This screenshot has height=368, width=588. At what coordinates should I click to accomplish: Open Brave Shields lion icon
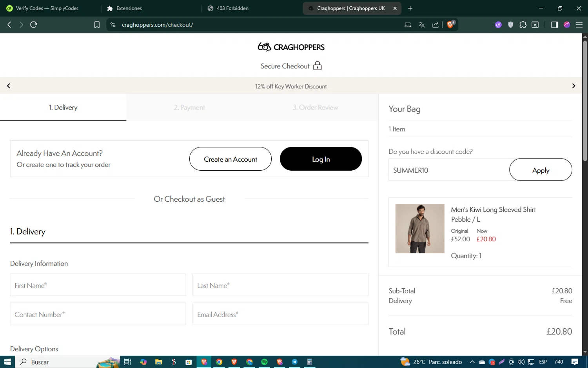coord(450,24)
